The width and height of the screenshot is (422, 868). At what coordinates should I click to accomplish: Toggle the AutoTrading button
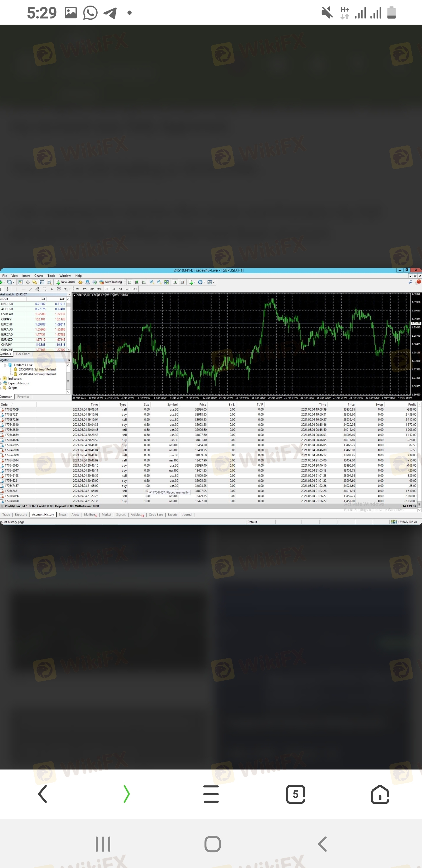click(x=111, y=282)
